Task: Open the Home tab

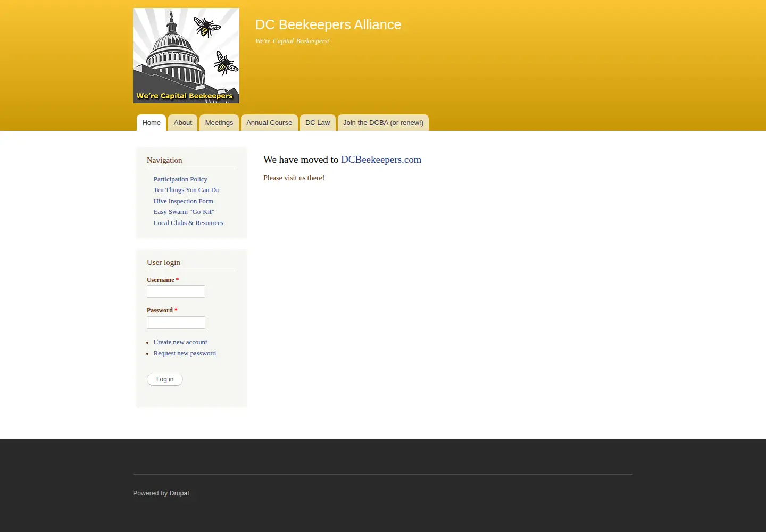Action: point(151,123)
